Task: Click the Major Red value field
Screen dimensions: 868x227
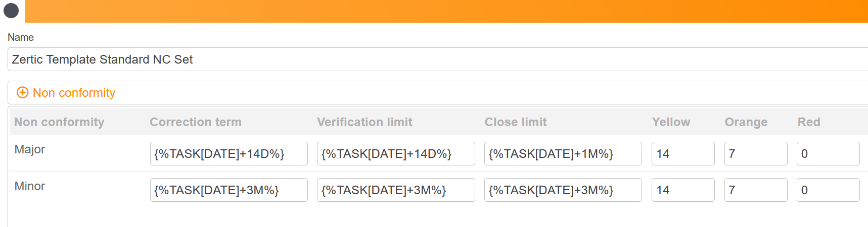Action: point(828,154)
